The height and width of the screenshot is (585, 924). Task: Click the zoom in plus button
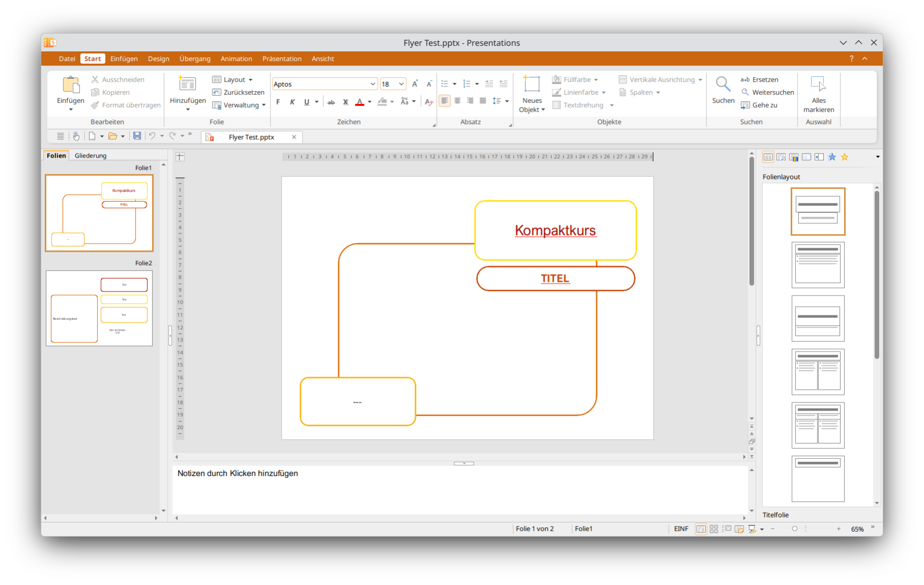coord(839,529)
